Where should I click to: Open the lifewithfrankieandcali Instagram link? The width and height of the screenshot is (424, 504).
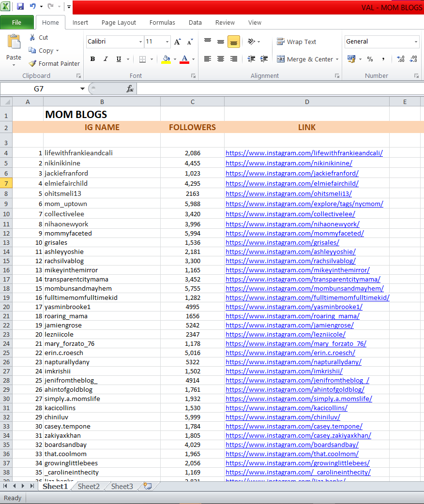point(304,153)
